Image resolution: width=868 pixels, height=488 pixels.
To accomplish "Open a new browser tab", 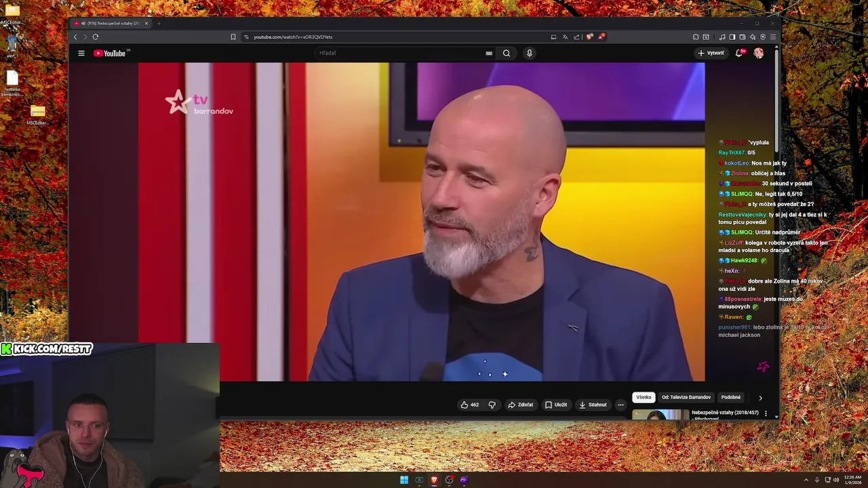I will tap(159, 23).
